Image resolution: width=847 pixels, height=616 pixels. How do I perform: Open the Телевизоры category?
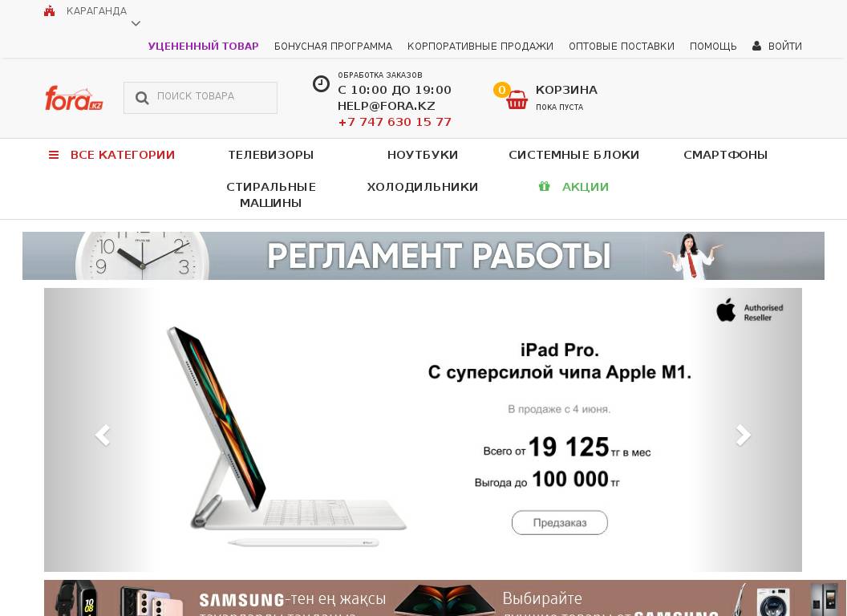tap(270, 155)
